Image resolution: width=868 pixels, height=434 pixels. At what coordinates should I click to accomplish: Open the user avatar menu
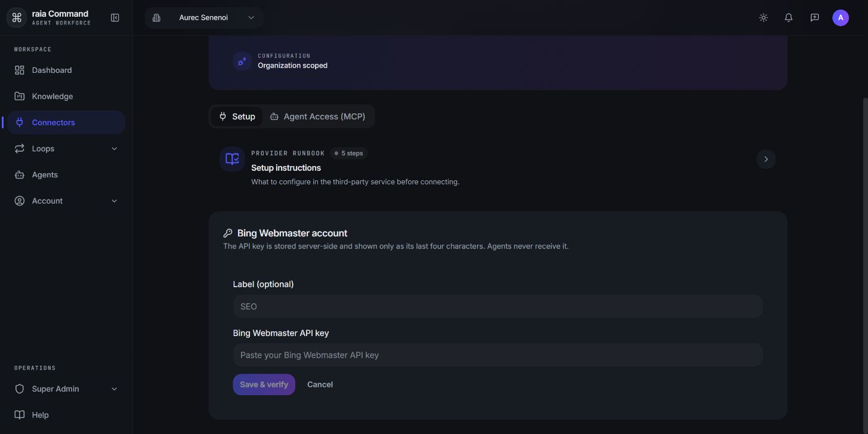click(x=840, y=18)
